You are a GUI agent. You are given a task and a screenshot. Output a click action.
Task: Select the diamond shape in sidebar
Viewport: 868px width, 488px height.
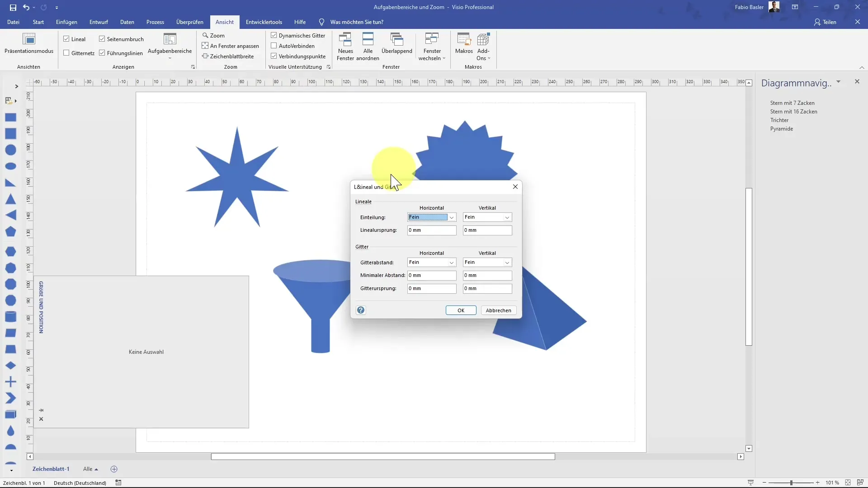10,366
